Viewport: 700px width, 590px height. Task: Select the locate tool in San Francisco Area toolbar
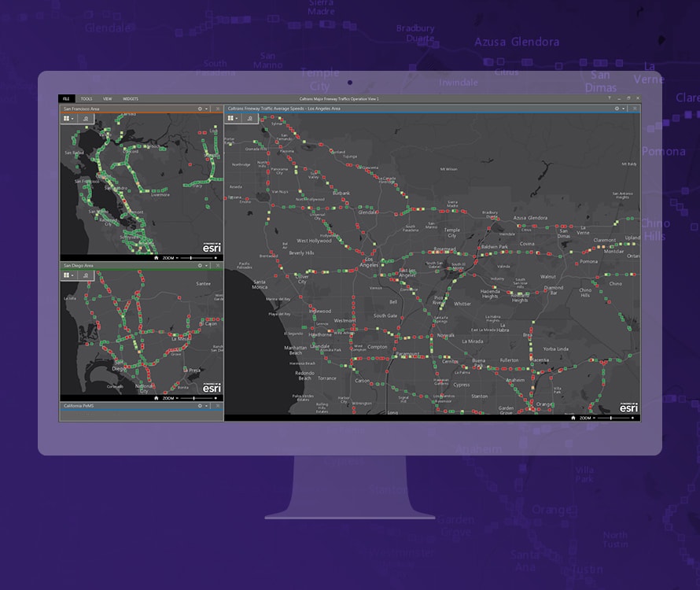pos(87,119)
